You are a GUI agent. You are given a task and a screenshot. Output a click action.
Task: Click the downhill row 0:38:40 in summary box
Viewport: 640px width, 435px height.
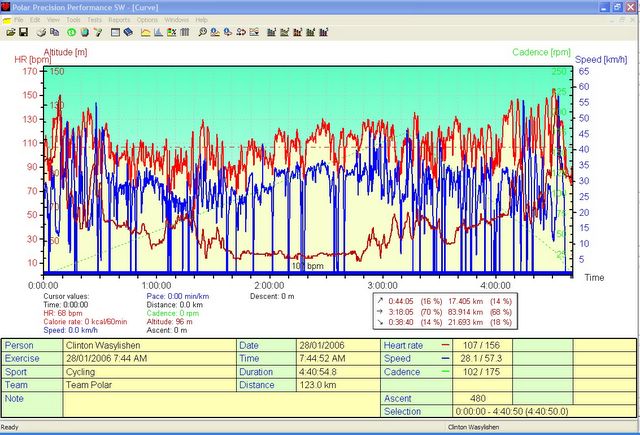445,322
